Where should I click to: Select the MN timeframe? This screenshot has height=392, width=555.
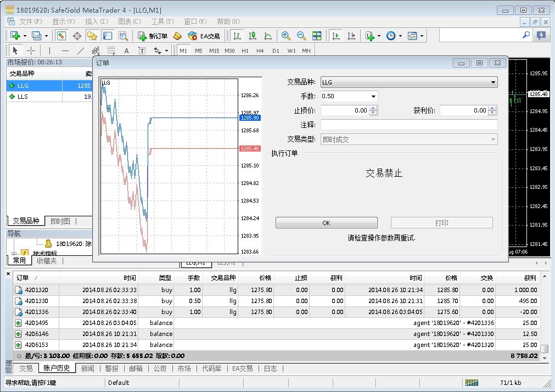click(306, 51)
